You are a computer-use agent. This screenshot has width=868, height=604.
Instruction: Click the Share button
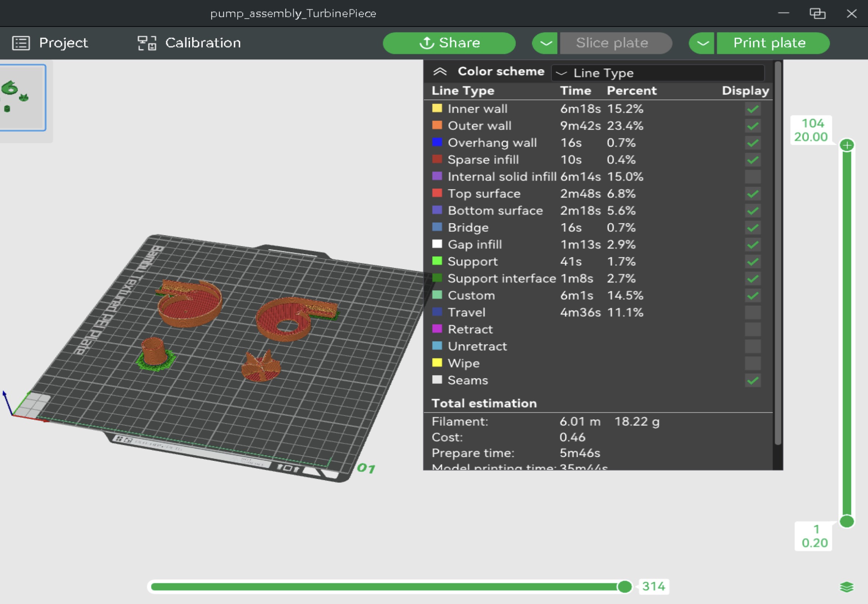449,43
